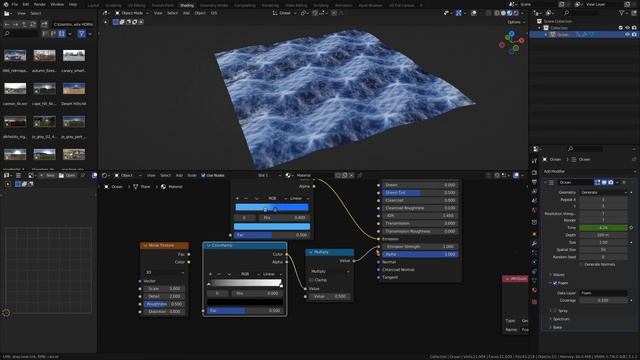Switch to solid viewport shading
The height and width of the screenshot is (360, 640).
503,13
